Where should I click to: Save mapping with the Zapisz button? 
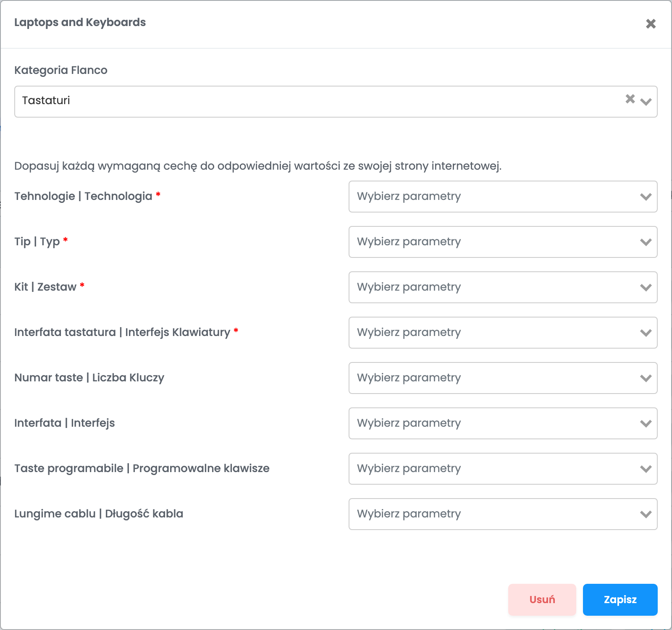click(620, 600)
